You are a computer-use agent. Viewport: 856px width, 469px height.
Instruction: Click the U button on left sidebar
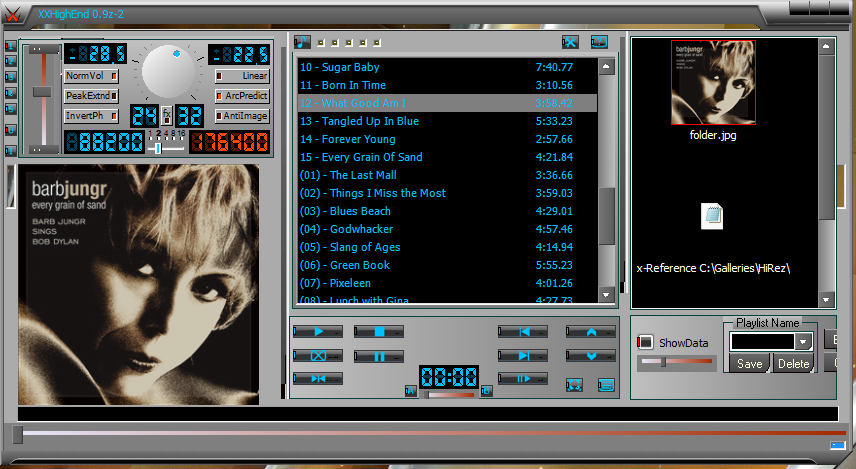tap(10, 130)
